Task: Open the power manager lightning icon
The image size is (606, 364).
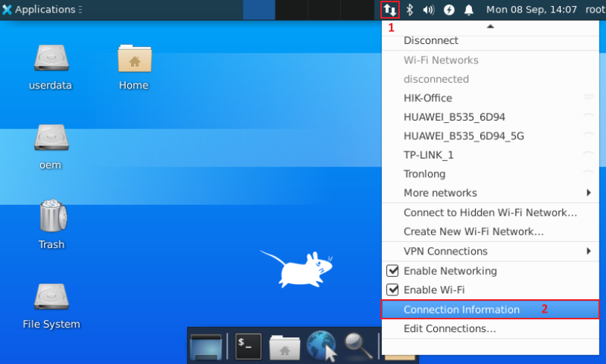Action: [449, 10]
